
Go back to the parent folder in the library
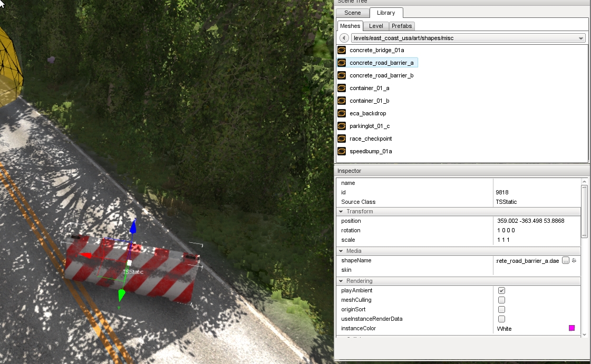pyautogui.click(x=344, y=38)
